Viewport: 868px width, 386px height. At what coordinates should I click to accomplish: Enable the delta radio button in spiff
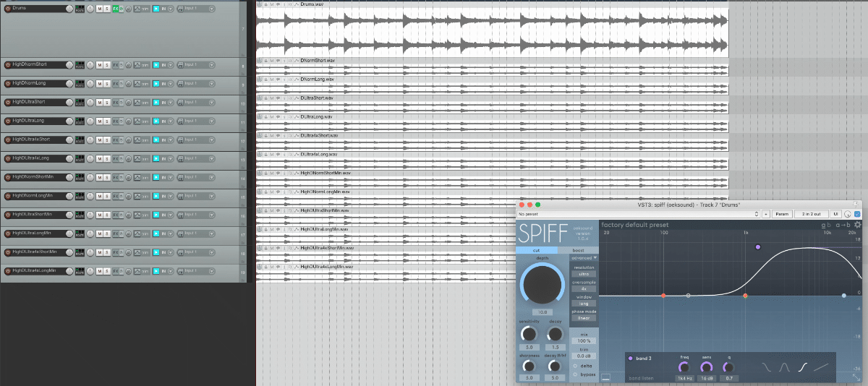point(576,365)
